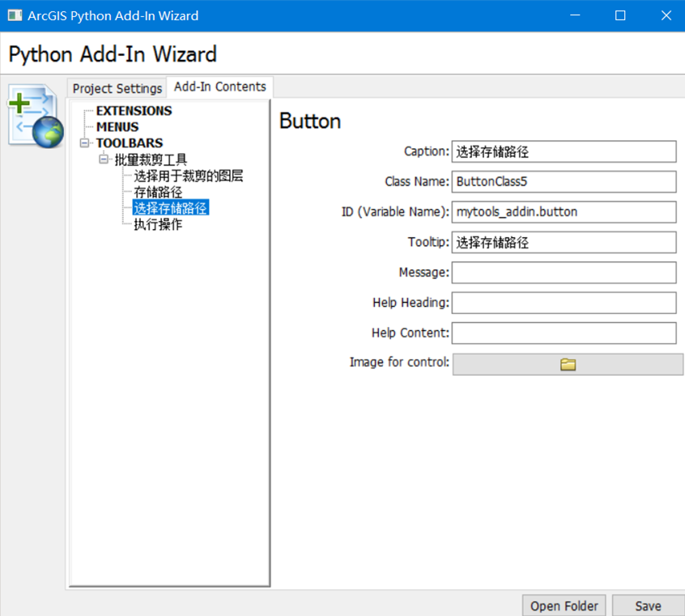Close the Add-In Wizard window
Viewport: 685px width, 616px height.
666,15
